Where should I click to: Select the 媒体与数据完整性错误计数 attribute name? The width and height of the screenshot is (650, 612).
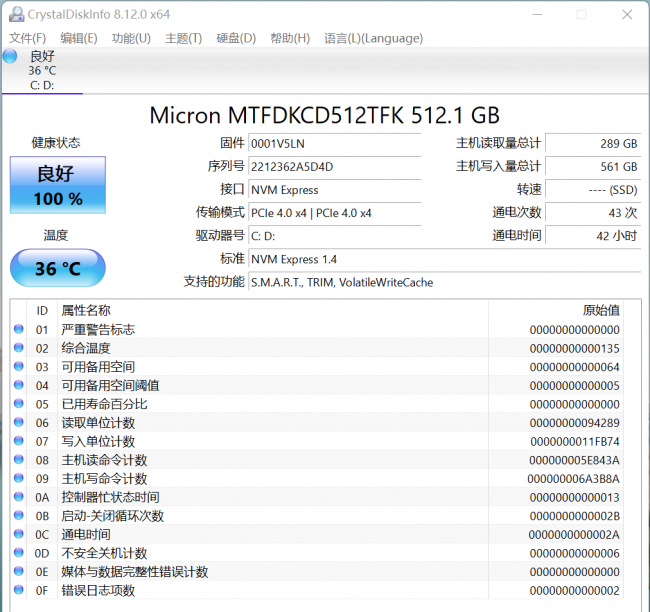pyautogui.click(x=135, y=572)
